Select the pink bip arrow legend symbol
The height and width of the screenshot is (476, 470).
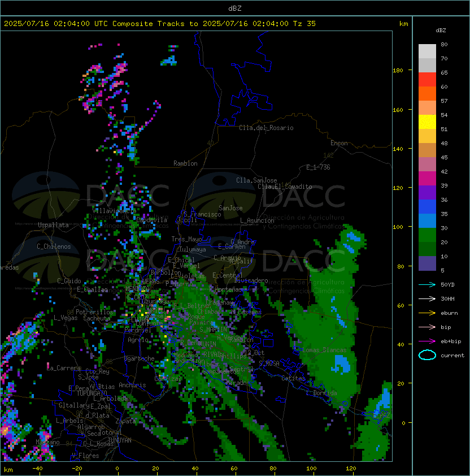427,327
